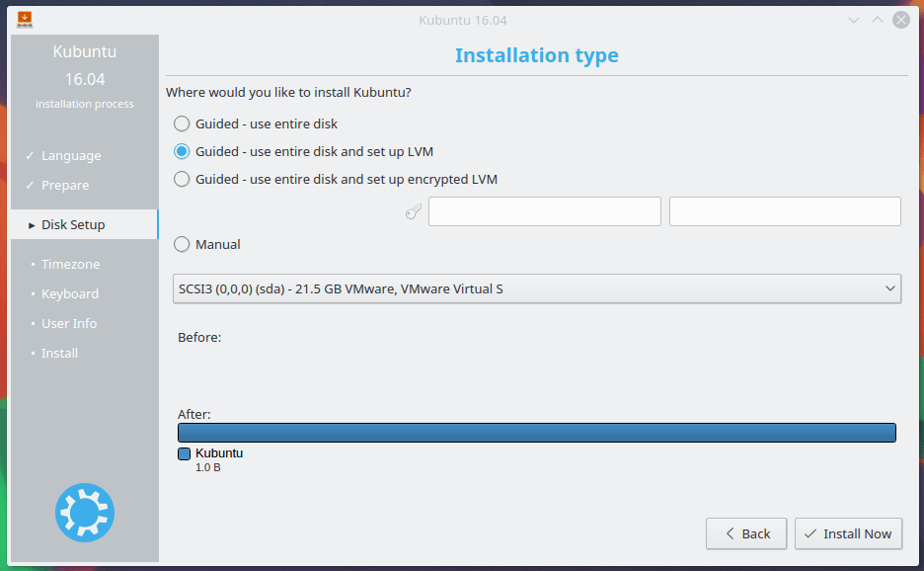Click the maximize chevron in title bar

tap(878, 20)
